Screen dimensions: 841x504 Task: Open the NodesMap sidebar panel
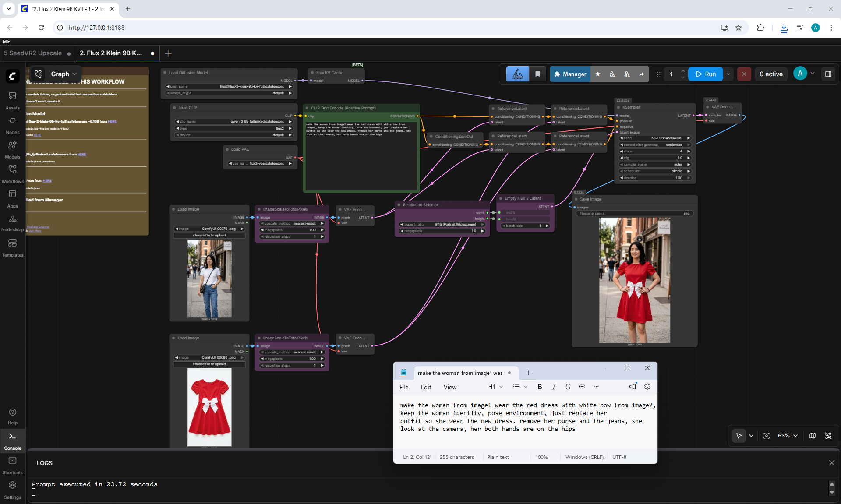(x=13, y=223)
